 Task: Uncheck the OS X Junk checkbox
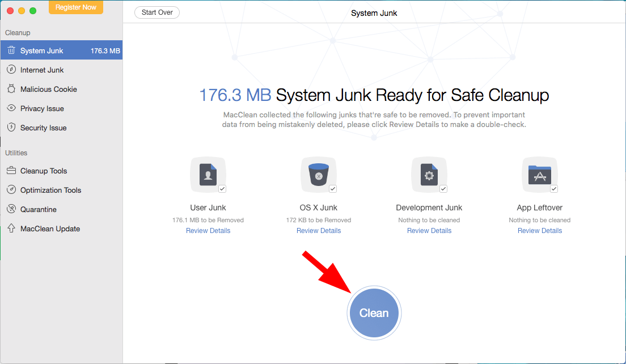[333, 189]
